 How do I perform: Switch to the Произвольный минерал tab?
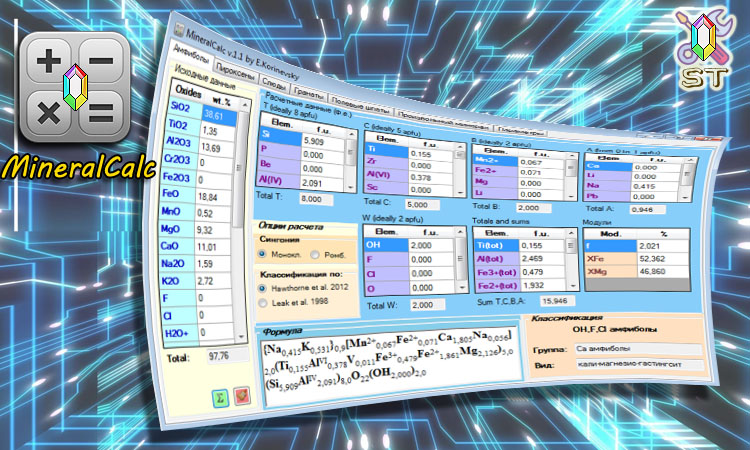(443, 121)
